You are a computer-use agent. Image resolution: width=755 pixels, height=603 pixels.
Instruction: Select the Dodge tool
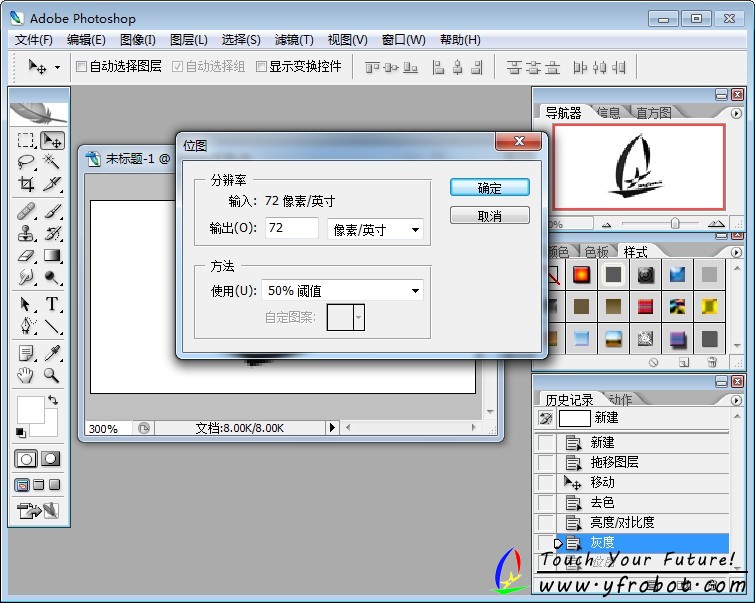pyautogui.click(x=52, y=277)
